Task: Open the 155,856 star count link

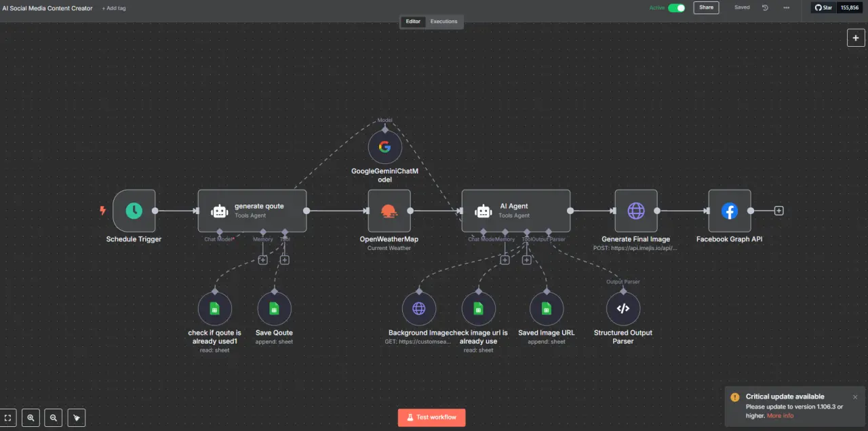Action: tap(850, 7)
